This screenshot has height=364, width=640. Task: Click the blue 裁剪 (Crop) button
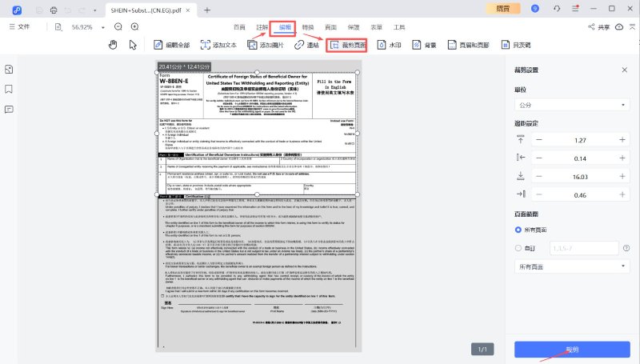point(572,350)
